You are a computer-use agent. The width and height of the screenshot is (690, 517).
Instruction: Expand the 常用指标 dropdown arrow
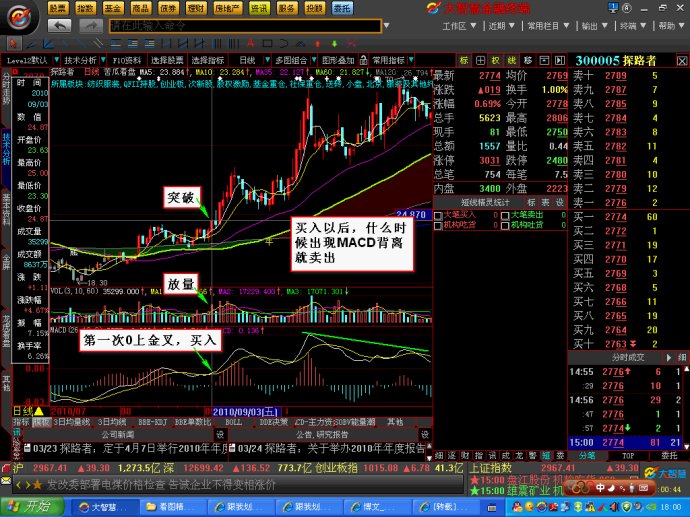(x=411, y=60)
